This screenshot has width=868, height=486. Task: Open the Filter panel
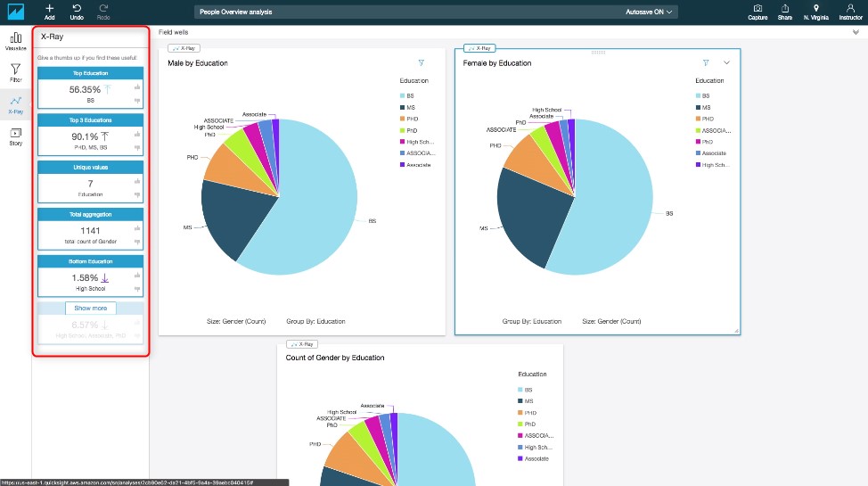pos(15,72)
